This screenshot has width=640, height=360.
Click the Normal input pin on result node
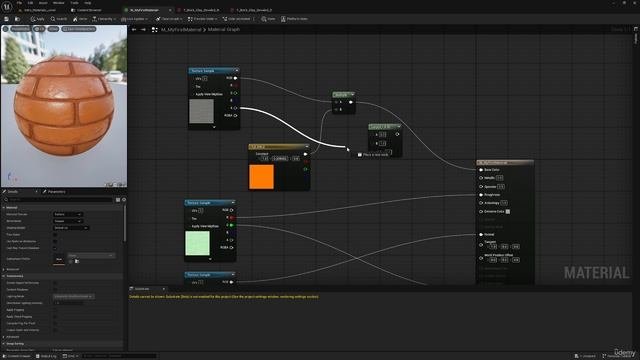pyautogui.click(x=481, y=234)
